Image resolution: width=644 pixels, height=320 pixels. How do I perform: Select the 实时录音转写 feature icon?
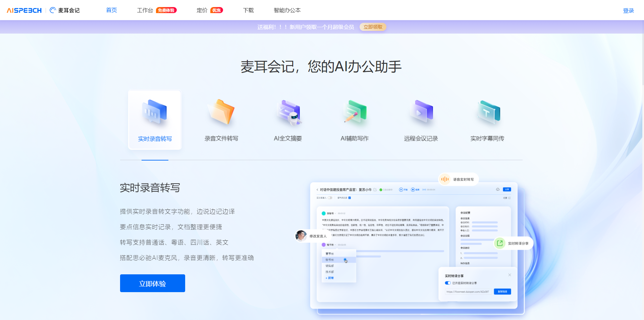click(x=155, y=112)
